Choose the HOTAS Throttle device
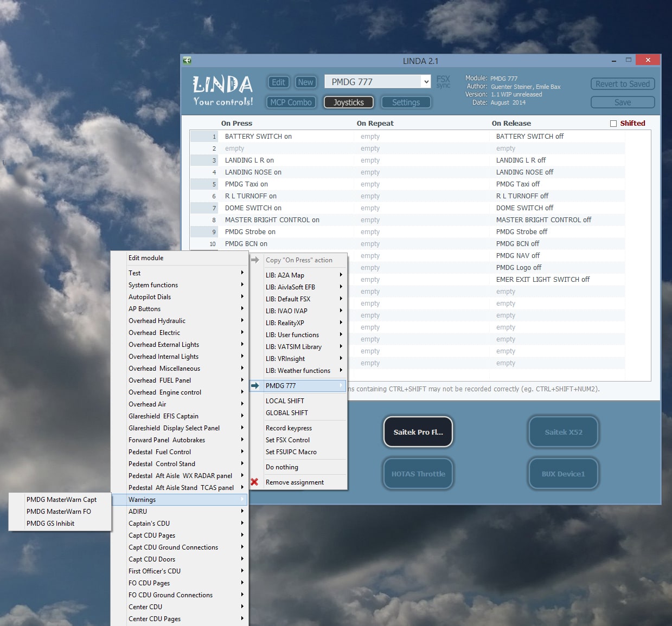Screen dimensions: 672x626 418,474
